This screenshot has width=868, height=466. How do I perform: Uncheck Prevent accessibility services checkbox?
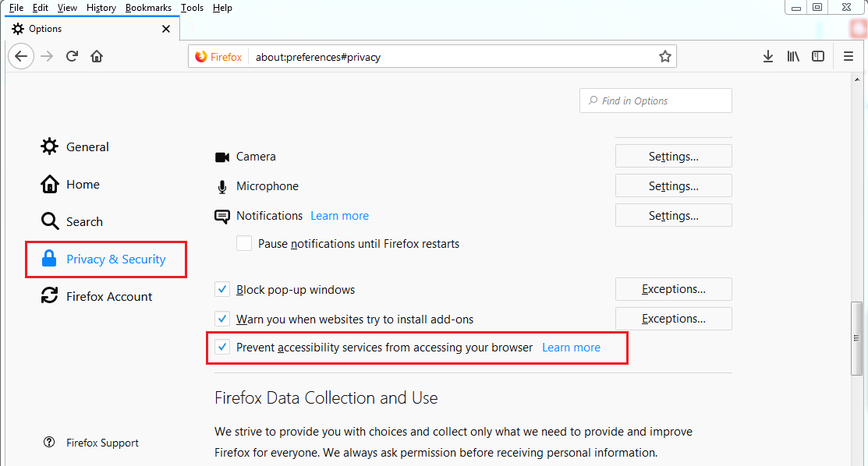click(222, 348)
